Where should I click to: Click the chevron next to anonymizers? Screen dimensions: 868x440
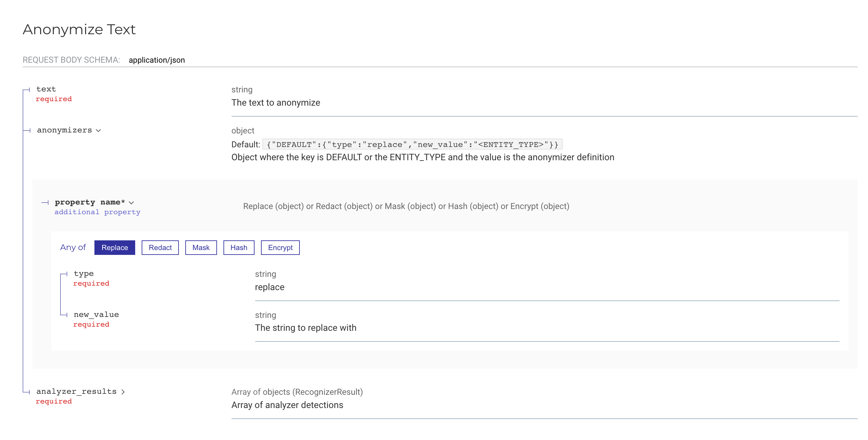[98, 131]
